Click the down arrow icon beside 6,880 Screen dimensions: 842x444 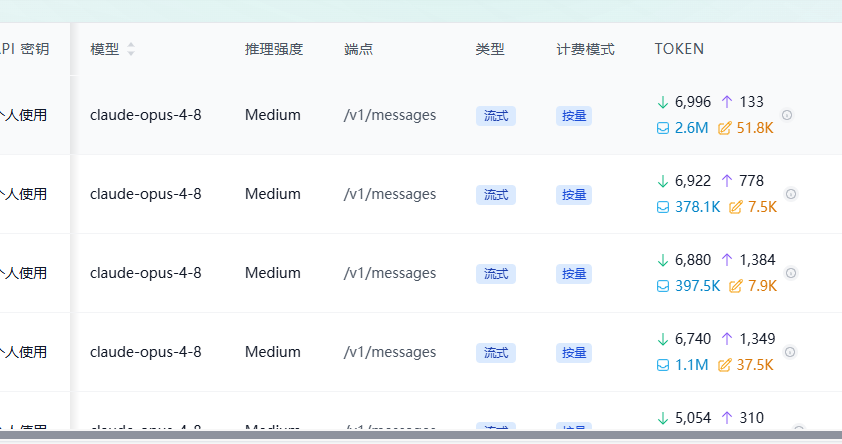tap(663, 260)
